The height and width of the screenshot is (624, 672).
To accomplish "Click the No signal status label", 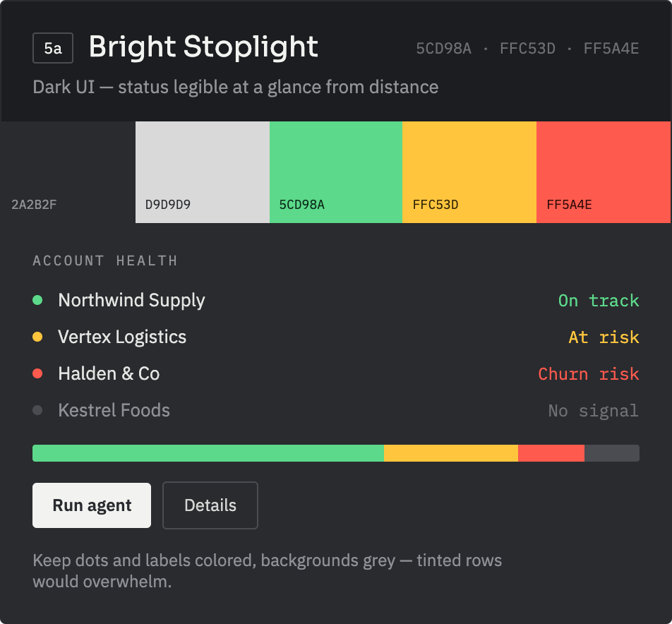I will 594,411.
